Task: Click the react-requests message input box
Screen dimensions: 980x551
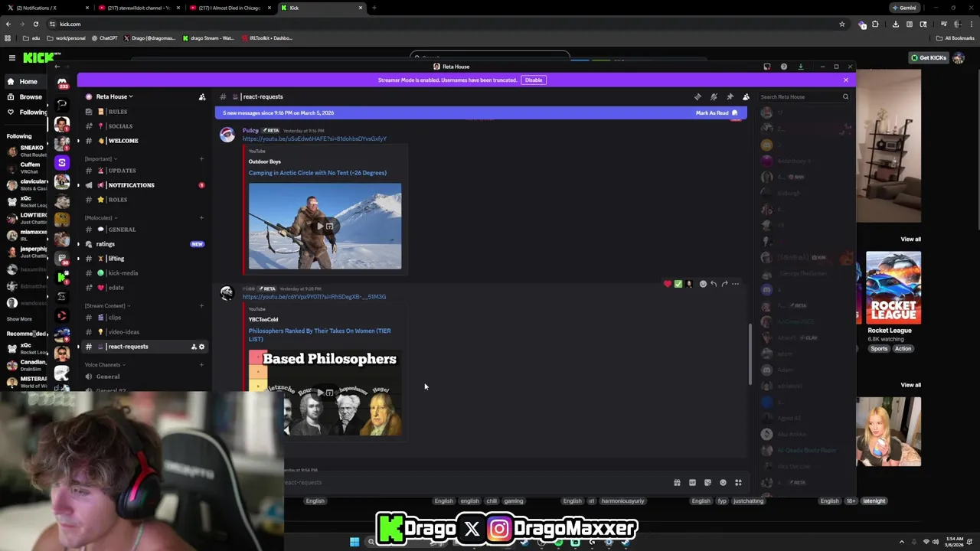Action: [x=475, y=483]
